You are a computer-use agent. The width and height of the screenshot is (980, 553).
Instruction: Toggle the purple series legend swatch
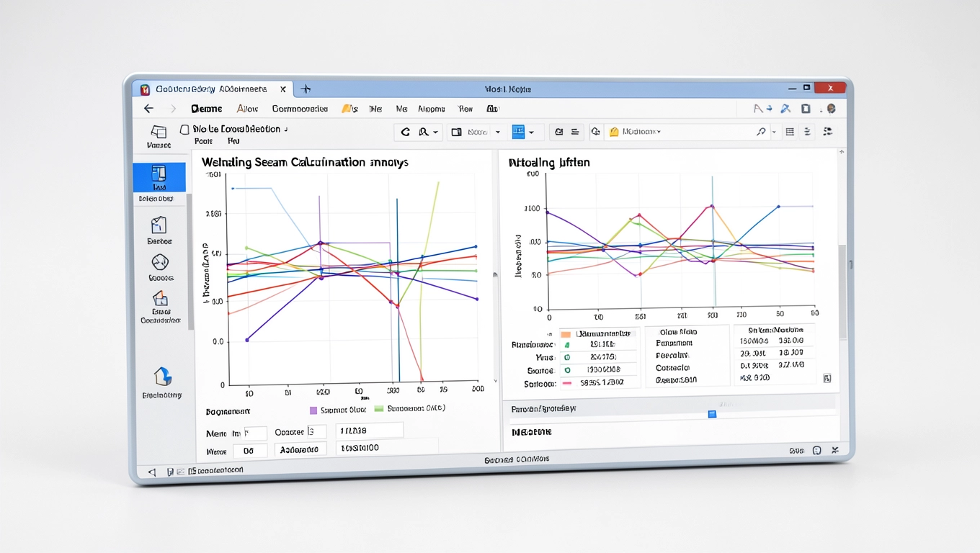(x=313, y=410)
